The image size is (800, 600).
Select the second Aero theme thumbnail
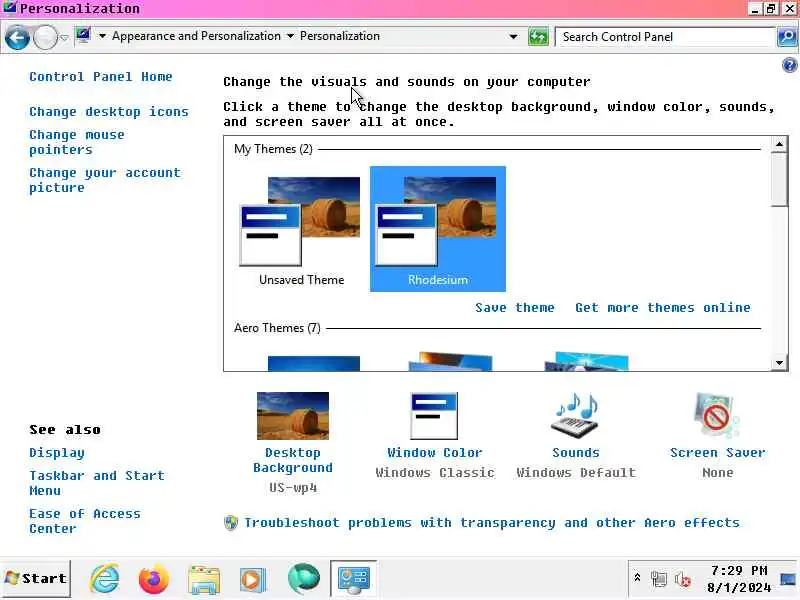(x=450, y=361)
